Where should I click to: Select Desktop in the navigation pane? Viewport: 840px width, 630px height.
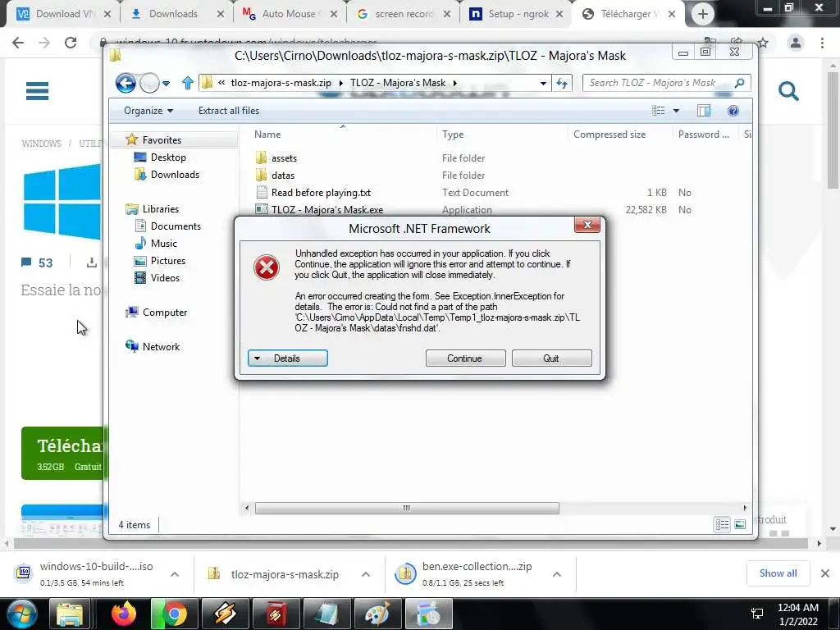[x=168, y=157]
